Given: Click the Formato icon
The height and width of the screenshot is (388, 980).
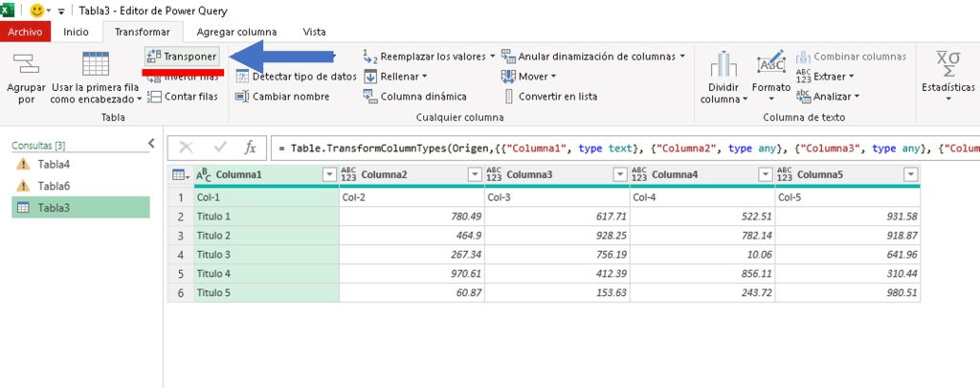Looking at the screenshot, I should [771, 63].
